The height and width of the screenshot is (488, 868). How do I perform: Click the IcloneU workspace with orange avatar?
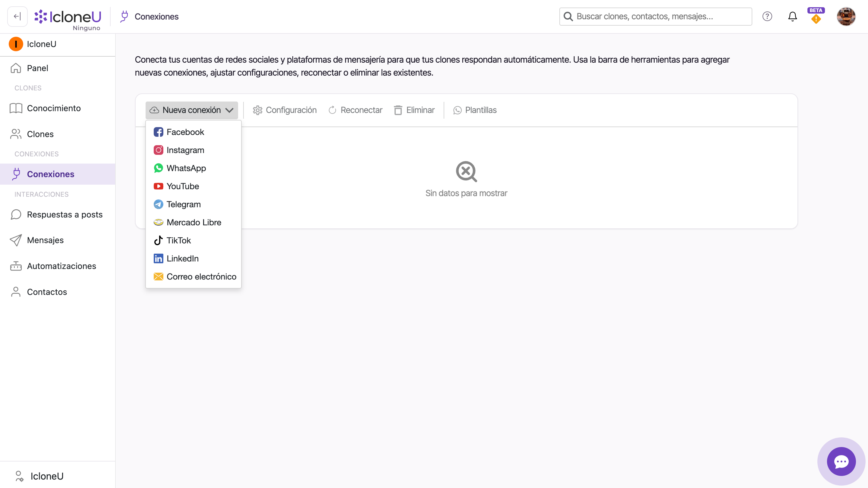[x=58, y=44]
